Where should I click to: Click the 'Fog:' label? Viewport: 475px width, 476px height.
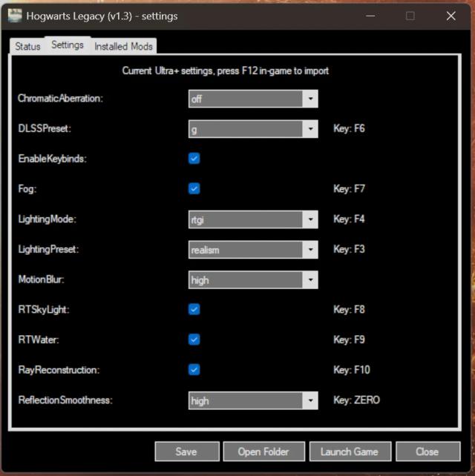coord(27,189)
